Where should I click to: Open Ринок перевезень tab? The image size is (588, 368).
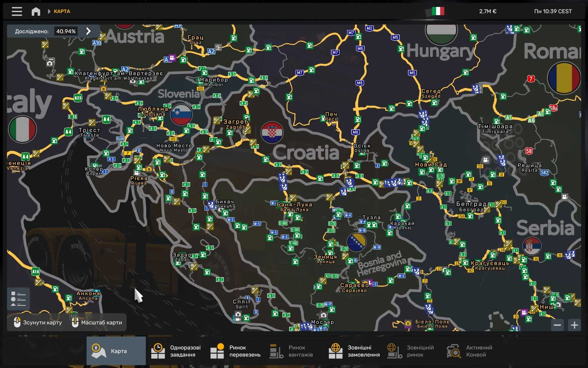pos(235,351)
